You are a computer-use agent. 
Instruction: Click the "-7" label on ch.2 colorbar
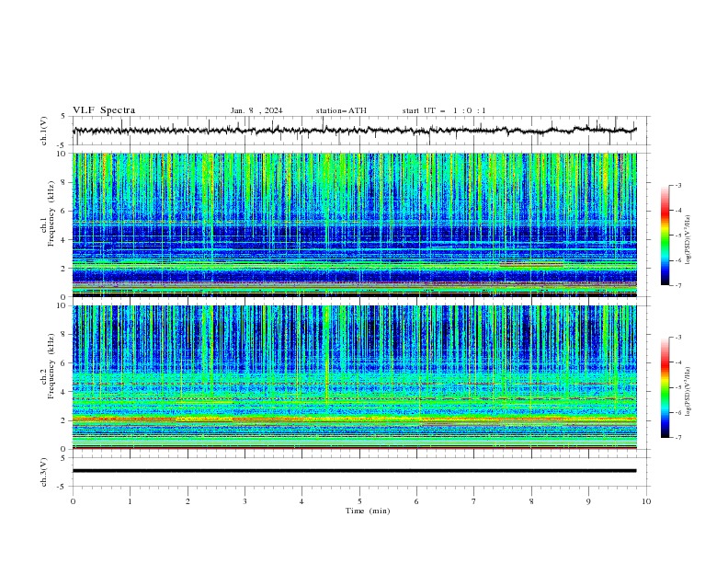(678, 437)
